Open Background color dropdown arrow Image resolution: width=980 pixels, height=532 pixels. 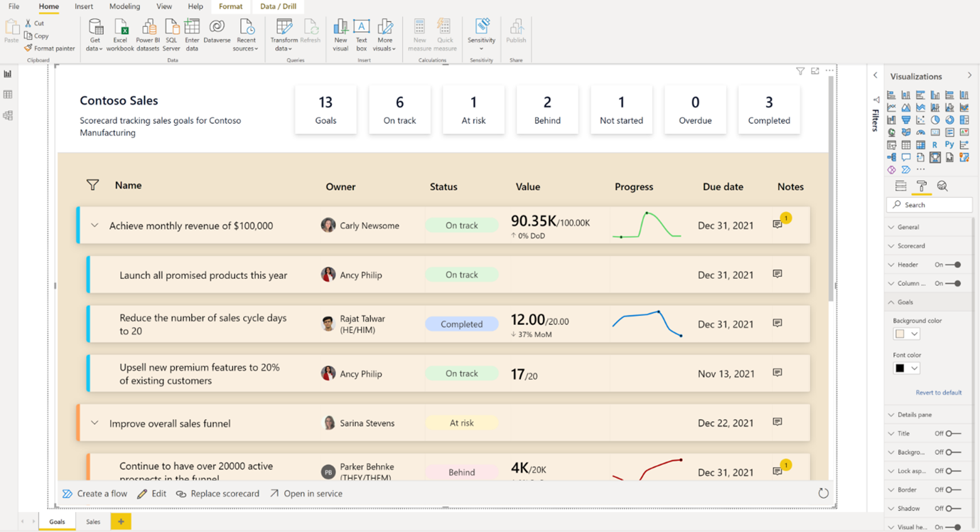(x=915, y=334)
